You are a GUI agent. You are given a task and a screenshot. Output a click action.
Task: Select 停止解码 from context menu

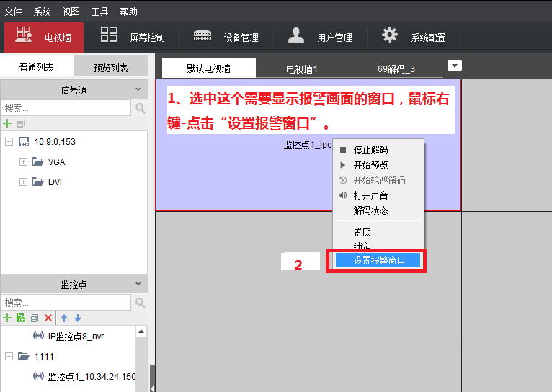(370, 150)
